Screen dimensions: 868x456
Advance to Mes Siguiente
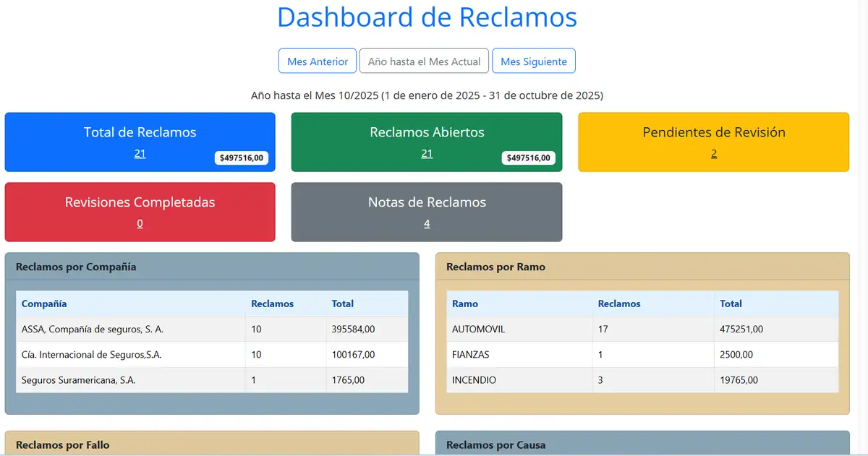pyautogui.click(x=534, y=61)
